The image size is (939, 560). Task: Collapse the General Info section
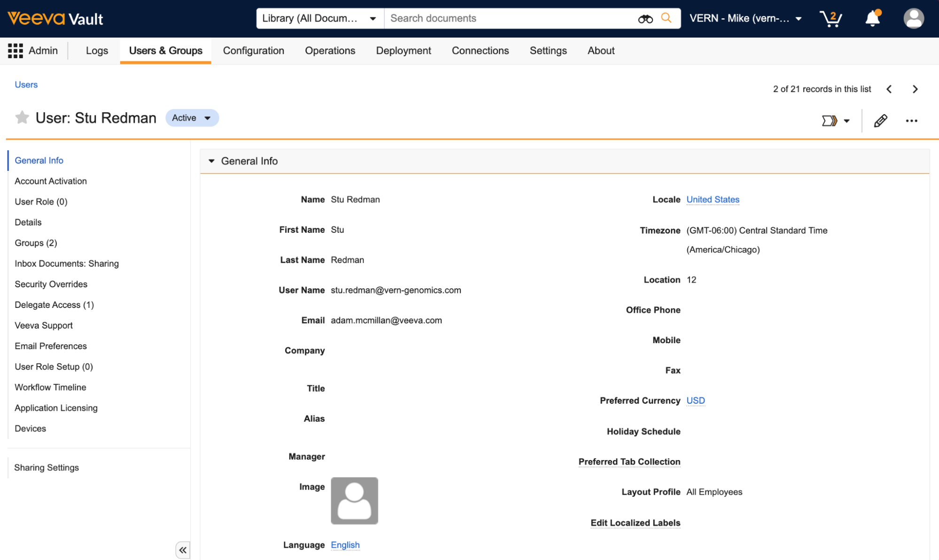[211, 161]
